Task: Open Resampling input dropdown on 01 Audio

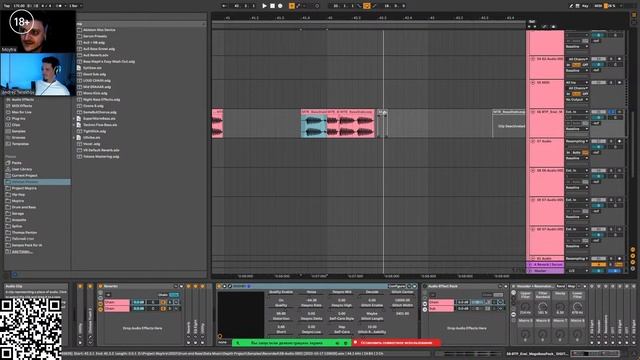Action: pyautogui.click(x=577, y=258)
